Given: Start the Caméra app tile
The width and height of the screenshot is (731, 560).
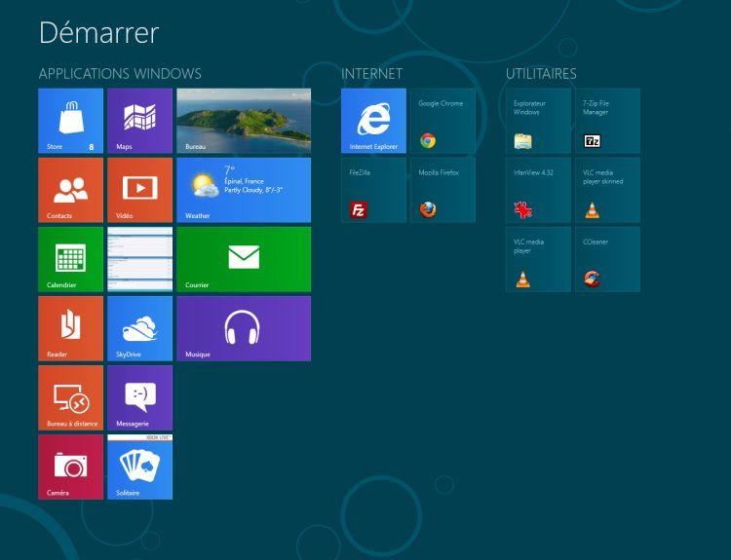Looking at the screenshot, I should (x=71, y=467).
